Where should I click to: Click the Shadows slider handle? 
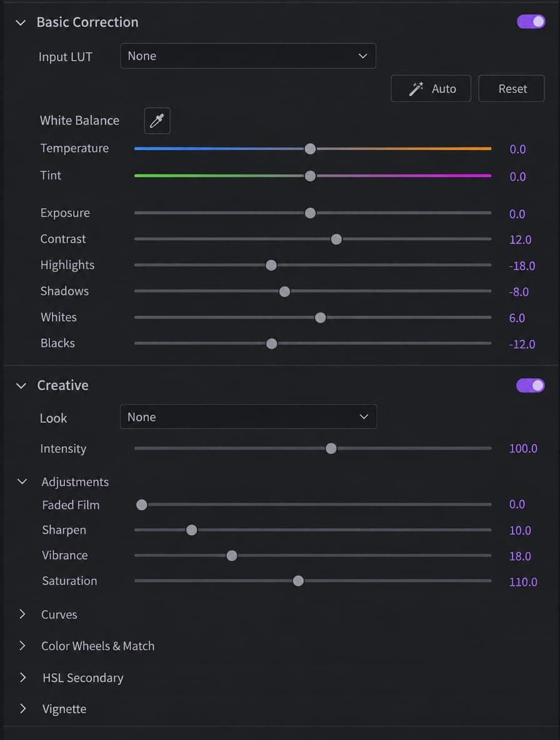click(284, 292)
